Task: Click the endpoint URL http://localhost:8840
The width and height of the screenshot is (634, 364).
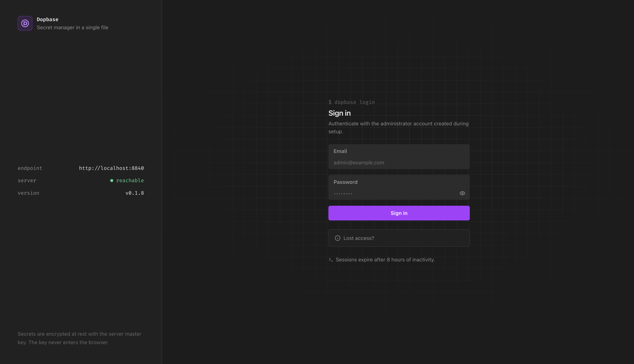Action: click(x=111, y=168)
